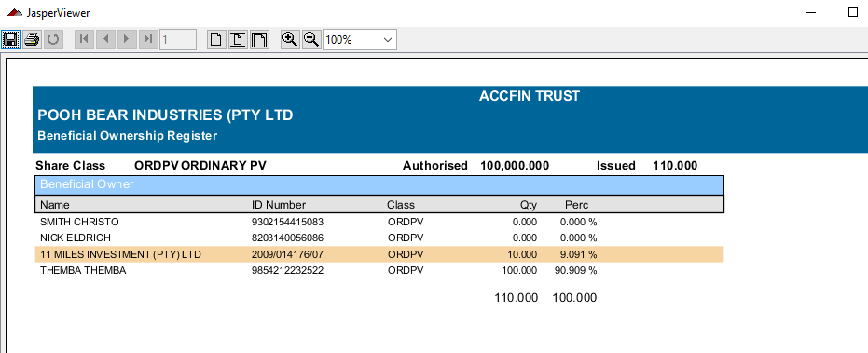Reload the report with the refresh icon
Image resolution: width=868 pixels, height=353 pixels.
(x=53, y=39)
